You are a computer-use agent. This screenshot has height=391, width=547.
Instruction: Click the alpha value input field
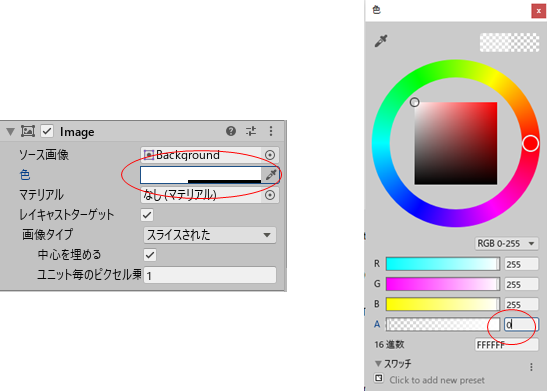(x=521, y=324)
